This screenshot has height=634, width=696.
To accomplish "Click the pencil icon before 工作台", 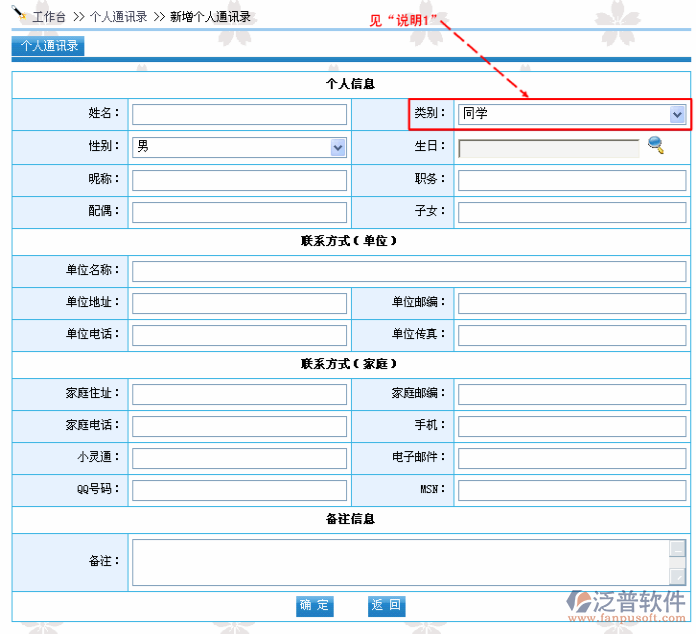I will pos(19,13).
